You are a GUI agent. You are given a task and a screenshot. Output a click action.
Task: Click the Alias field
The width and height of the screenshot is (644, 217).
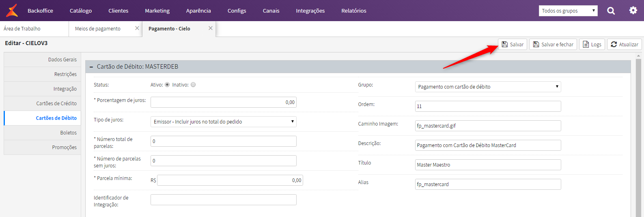point(488,184)
